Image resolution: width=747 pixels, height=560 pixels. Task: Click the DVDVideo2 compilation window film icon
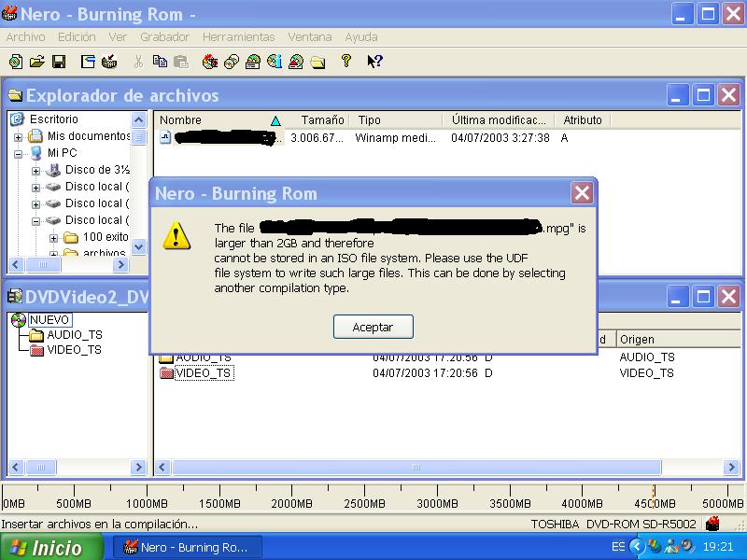click(x=15, y=297)
